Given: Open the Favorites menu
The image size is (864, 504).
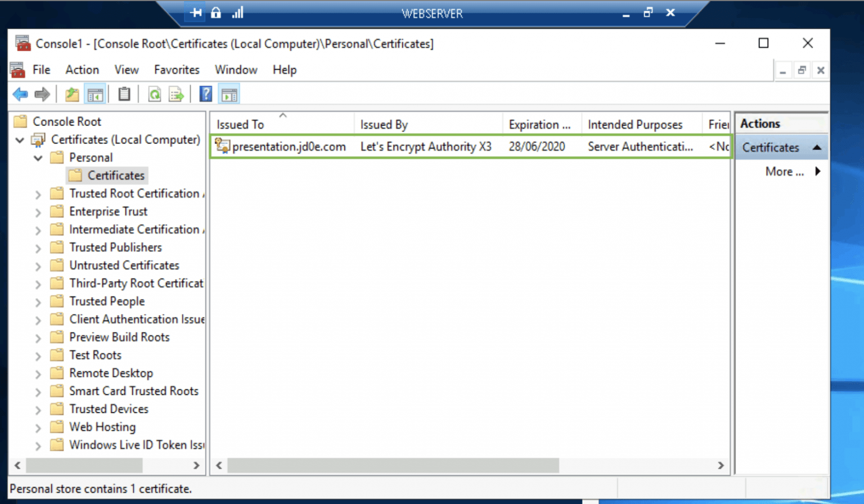Looking at the screenshot, I should click(x=176, y=70).
